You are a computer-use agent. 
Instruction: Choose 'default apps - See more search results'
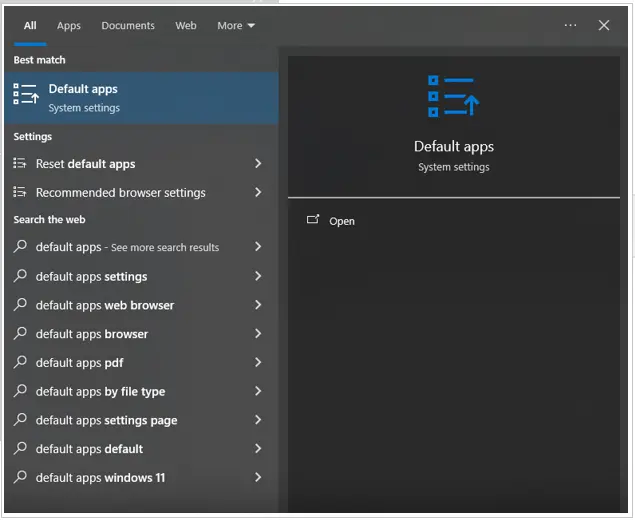click(x=141, y=247)
